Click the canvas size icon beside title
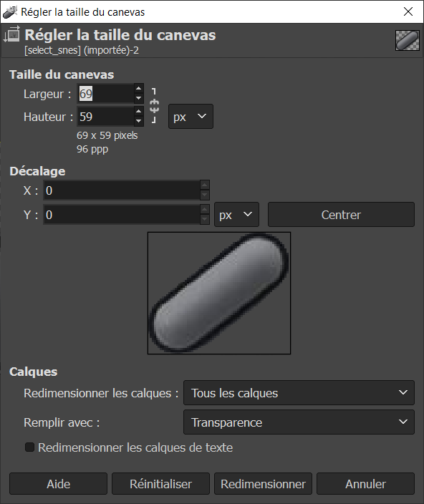 click(x=12, y=34)
